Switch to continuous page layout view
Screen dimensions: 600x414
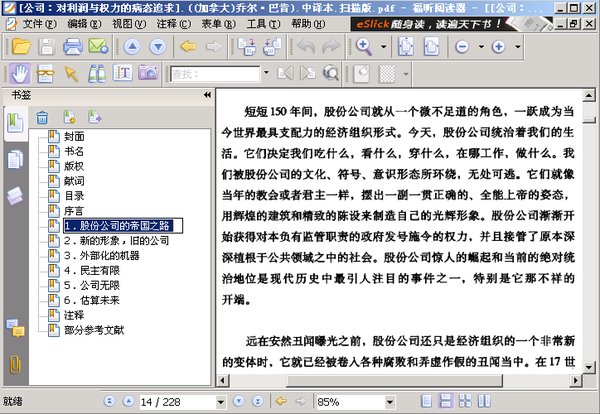[x=445, y=401]
